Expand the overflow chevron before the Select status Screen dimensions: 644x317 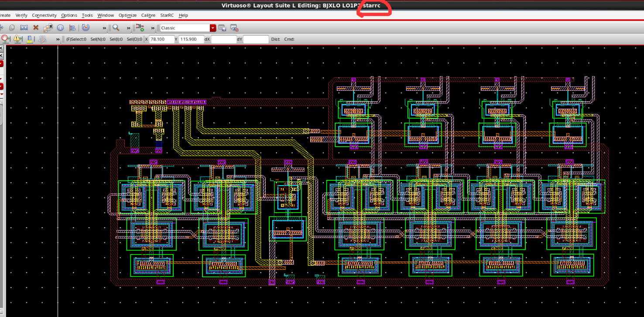(58, 39)
